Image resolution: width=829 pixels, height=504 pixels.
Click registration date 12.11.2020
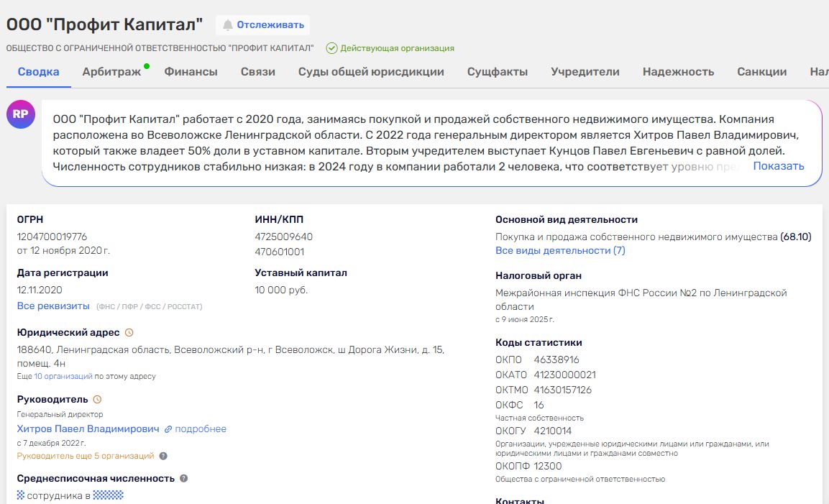click(40, 290)
